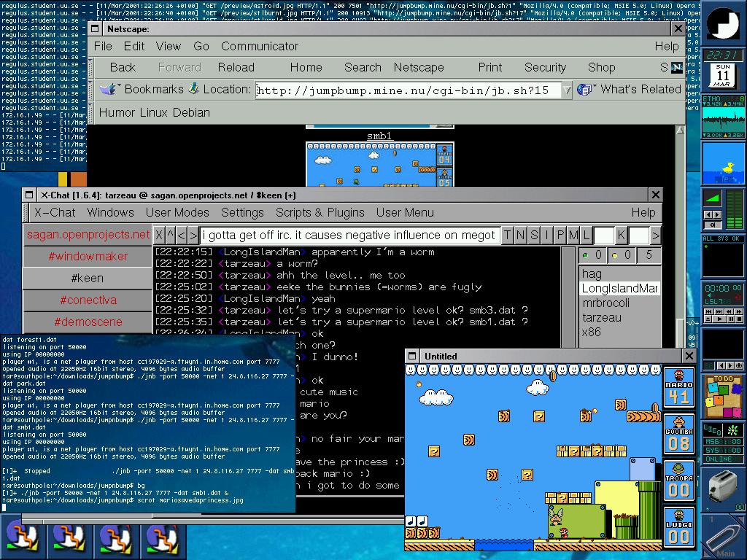The height and width of the screenshot is (560, 747).
Task: Open the ETH0 network monitor applet
Action: click(x=723, y=117)
